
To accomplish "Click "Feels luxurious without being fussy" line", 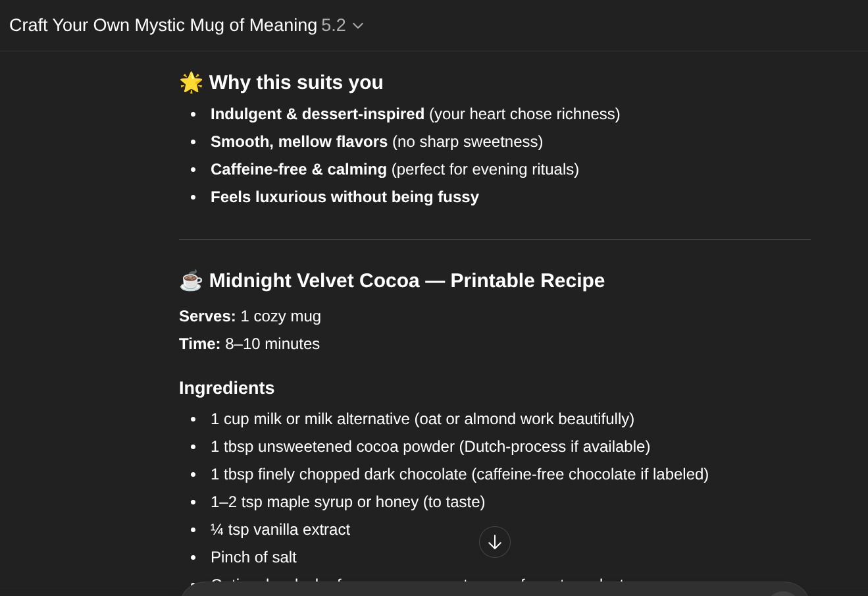I will point(344,197).
